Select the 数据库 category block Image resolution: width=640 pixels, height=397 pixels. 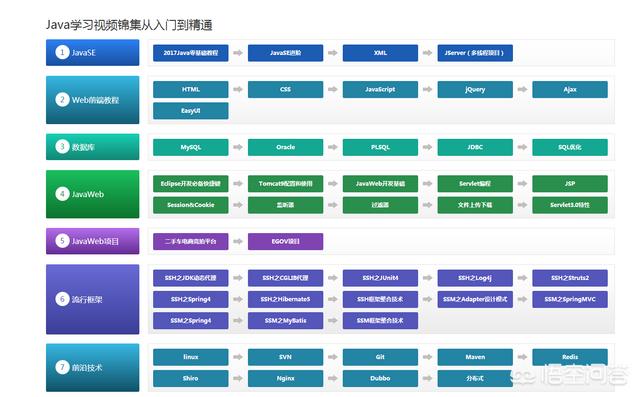click(93, 147)
